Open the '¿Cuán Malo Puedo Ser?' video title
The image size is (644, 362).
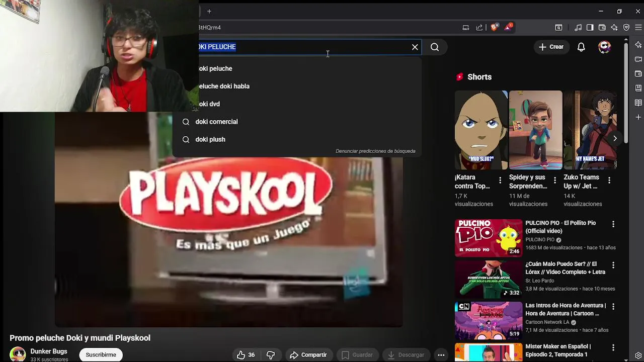pos(566,268)
